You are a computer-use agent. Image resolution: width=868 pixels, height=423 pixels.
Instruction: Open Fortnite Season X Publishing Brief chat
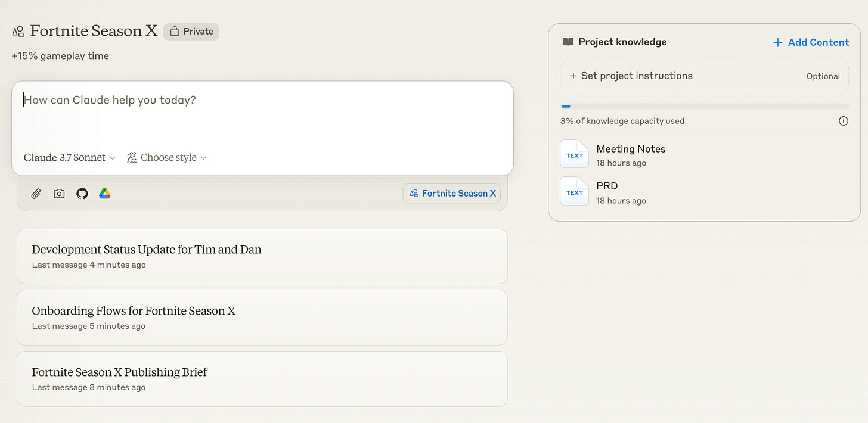click(x=262, y=379)
